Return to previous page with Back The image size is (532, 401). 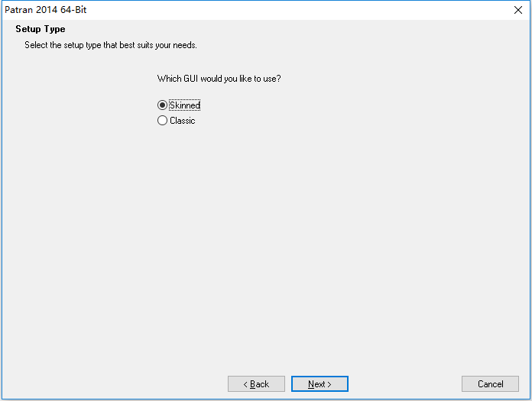pyautogui.click(x=256, y=383)
